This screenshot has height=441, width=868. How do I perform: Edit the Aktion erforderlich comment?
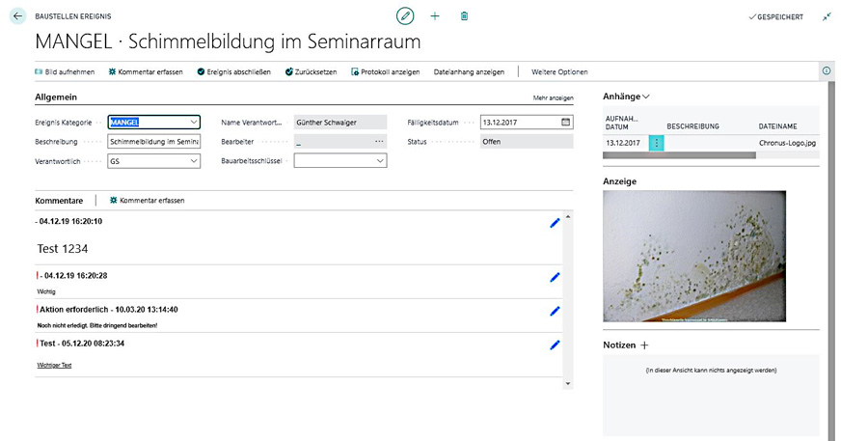(555, 312)
